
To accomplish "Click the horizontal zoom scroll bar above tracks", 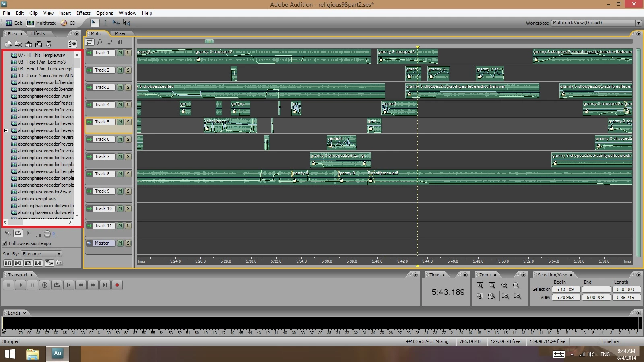I will tap(384, 41).
